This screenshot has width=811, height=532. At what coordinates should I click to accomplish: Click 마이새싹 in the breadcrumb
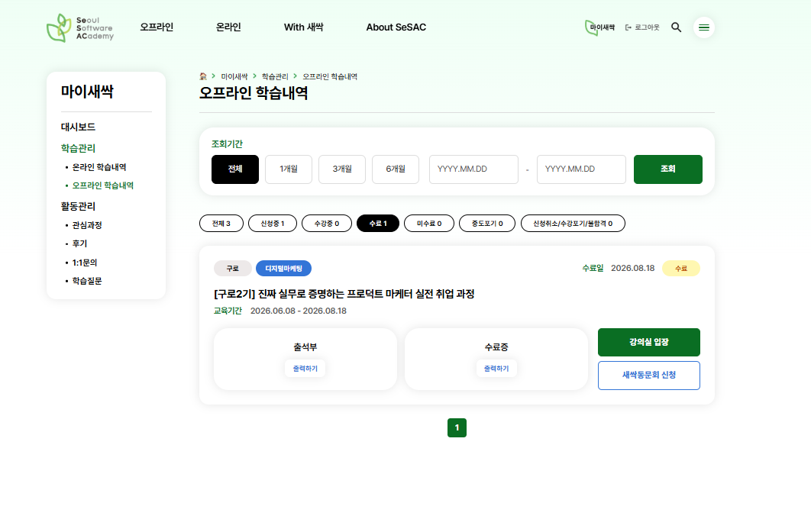pyautogui.click(x=234, y=76)
